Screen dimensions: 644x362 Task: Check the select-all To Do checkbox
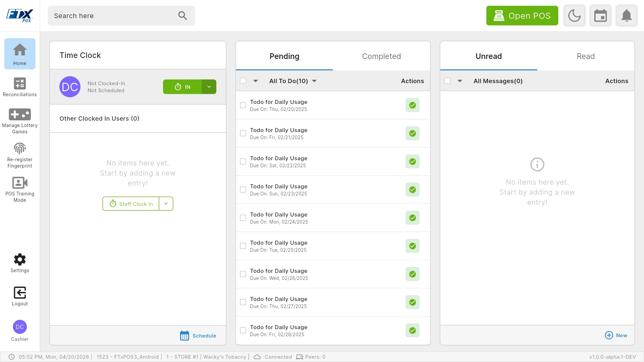pos(243,81)
